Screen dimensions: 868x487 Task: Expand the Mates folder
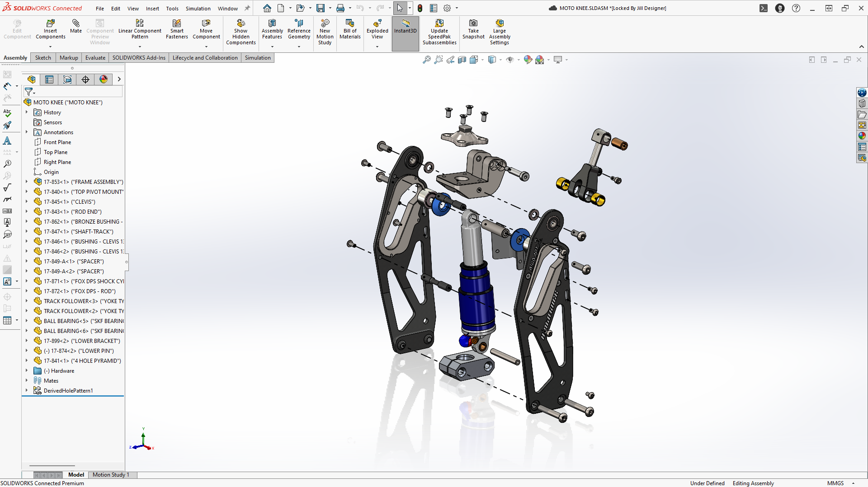[x=26, y=380]
